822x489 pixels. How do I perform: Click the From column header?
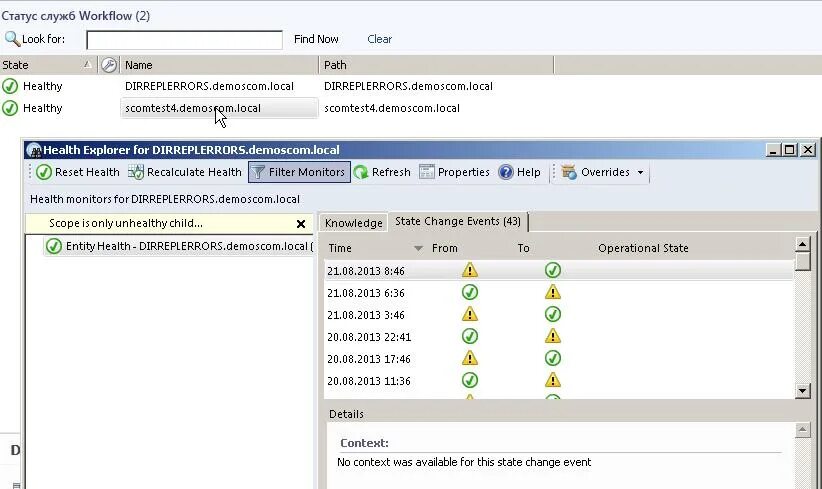pos(445,248)
